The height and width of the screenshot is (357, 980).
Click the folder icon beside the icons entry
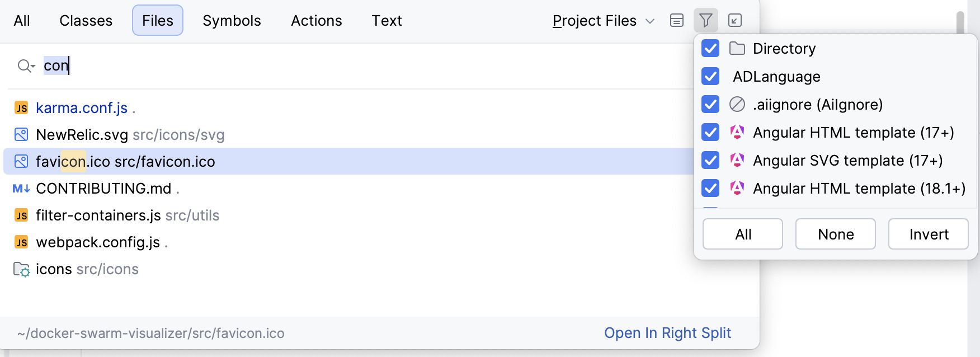(21, 269)
